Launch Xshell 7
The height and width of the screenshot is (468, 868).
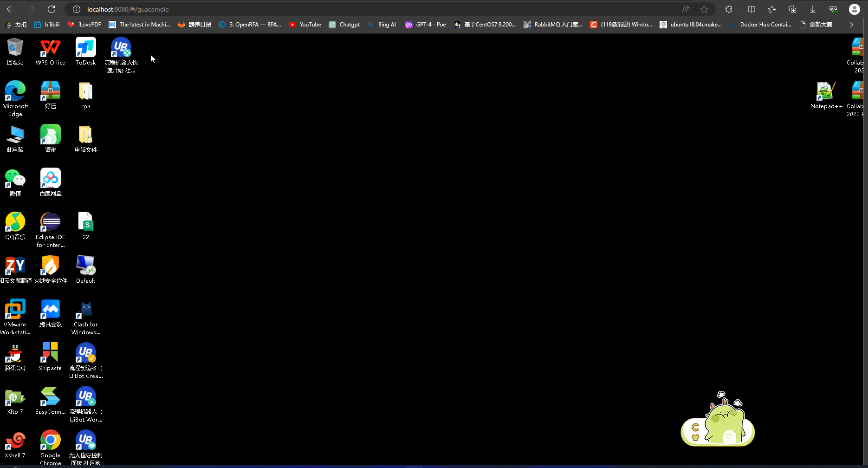coord(15,440)
